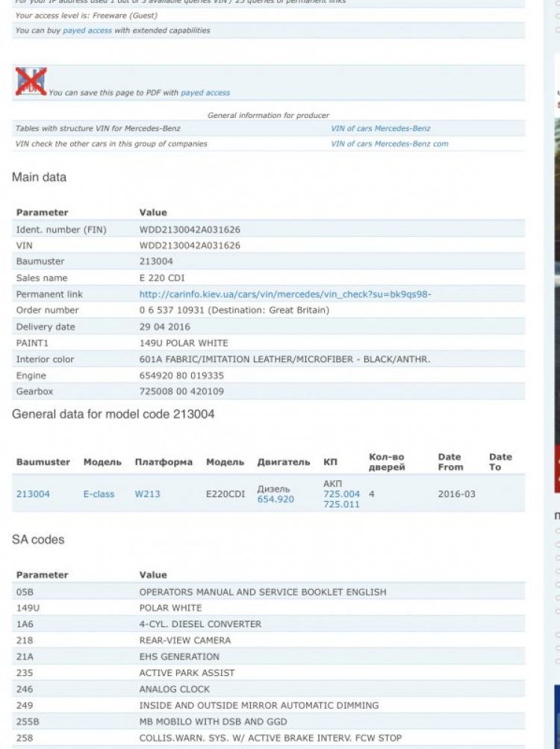Click 'ANALOG CLOCK' for code 246
The image size is (560, 749).
[175, 689]
